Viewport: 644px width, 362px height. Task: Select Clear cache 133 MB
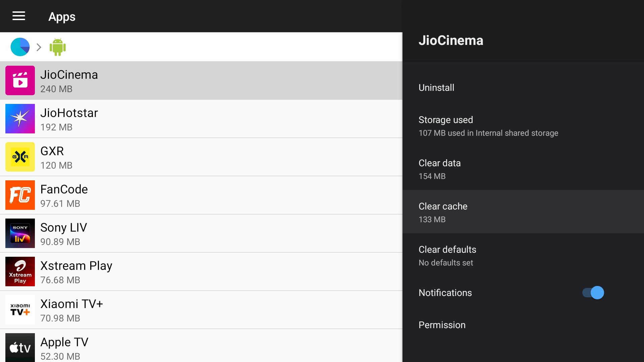523,212
